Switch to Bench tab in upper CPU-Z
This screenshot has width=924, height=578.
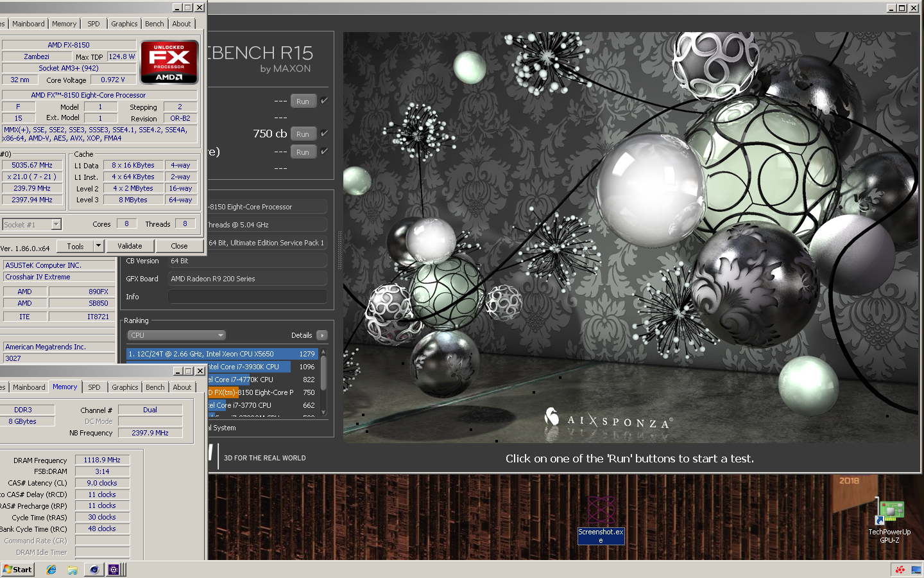point(155,24)
